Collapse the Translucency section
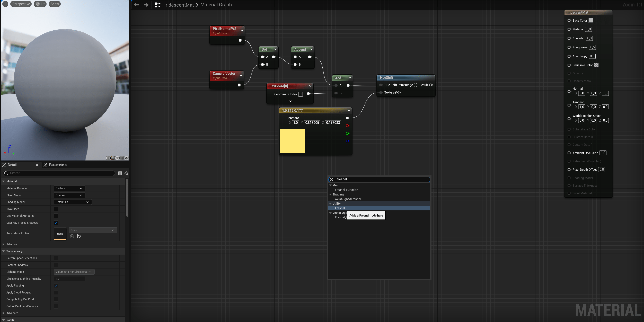Image resolution: width=644 pixels, height=322 pixels. (x=4, y=251)
